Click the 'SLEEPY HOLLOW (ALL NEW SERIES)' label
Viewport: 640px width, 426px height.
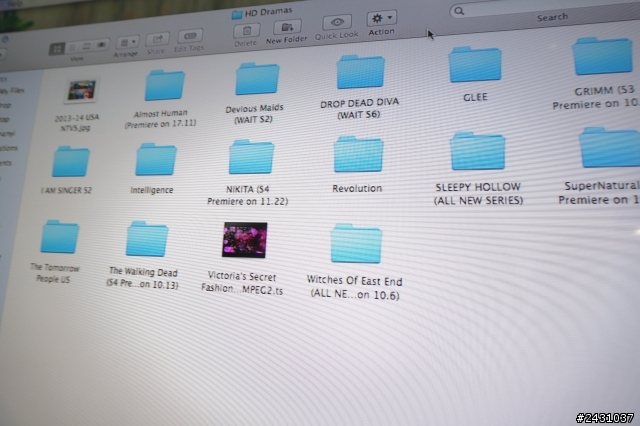coord(478,194)
